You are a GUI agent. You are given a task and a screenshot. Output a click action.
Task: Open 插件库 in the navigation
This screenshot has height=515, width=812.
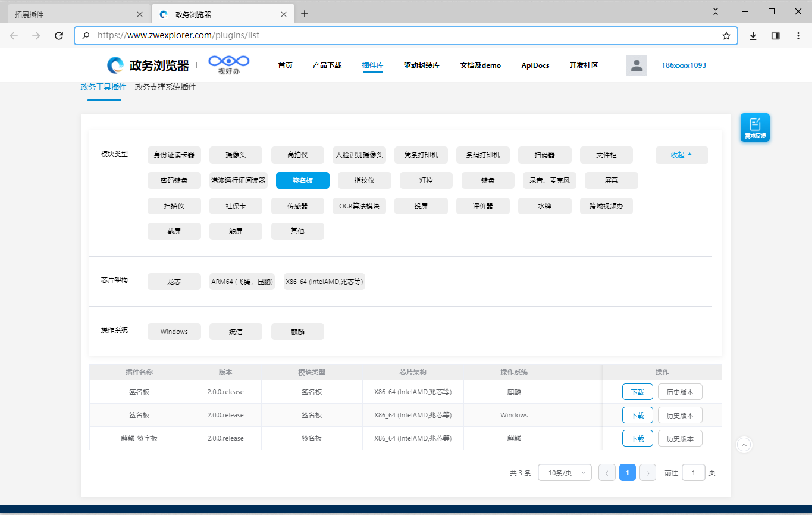372,65
